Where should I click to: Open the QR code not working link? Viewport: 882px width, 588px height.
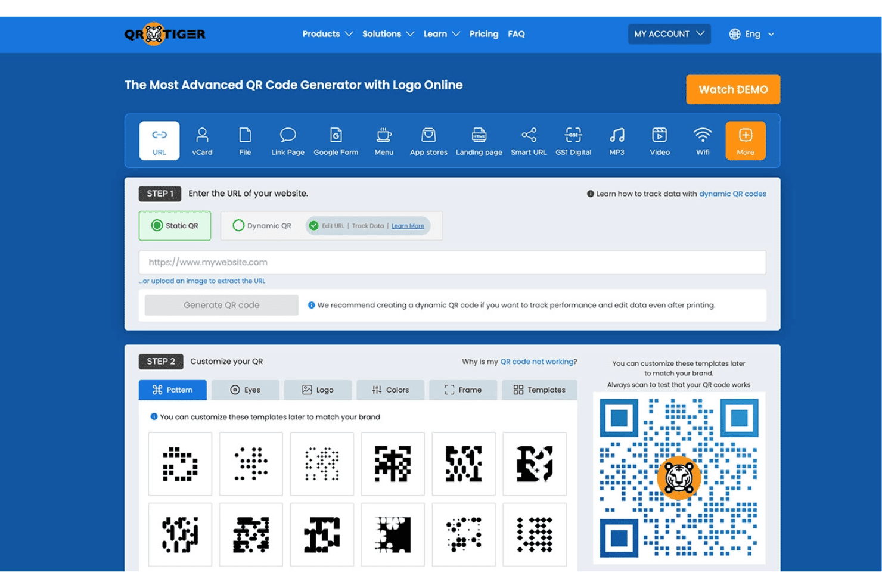[x=536, y=362]
